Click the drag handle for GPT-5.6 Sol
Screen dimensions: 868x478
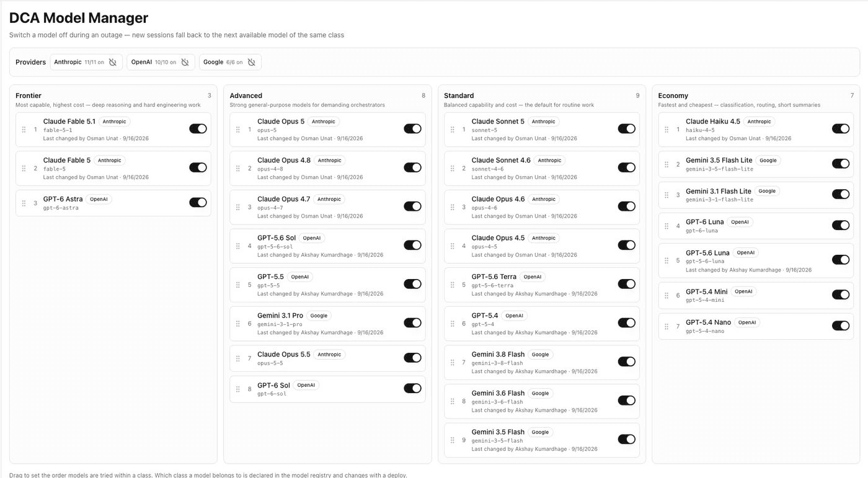(x=238, y=246)
